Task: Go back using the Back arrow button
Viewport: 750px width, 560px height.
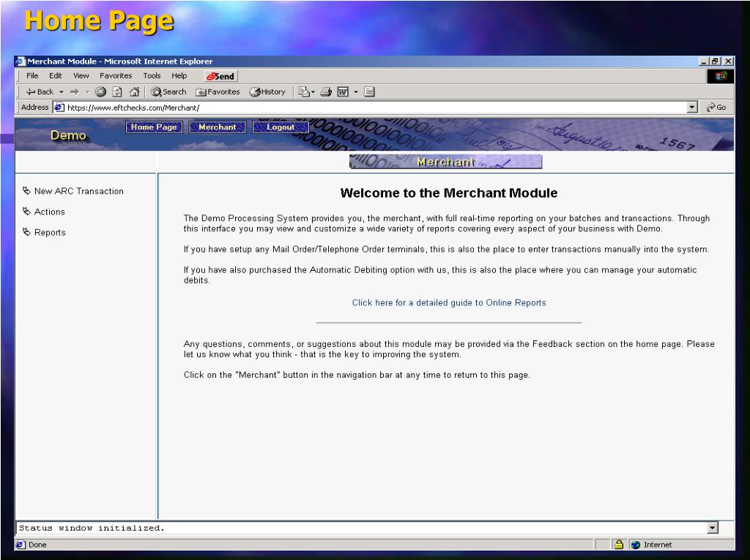Action: tap(40, 92)
